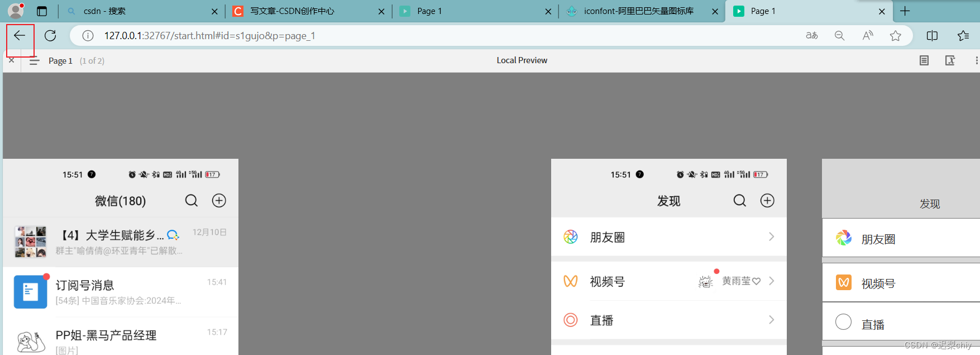
Task: Open the split screen icon
Action: (932, 36)
